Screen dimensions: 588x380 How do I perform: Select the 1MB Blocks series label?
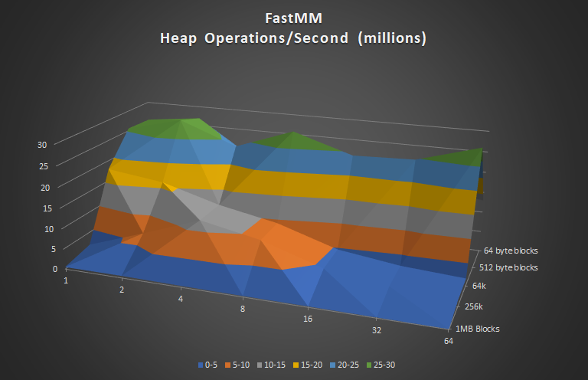tap(478, 329)
